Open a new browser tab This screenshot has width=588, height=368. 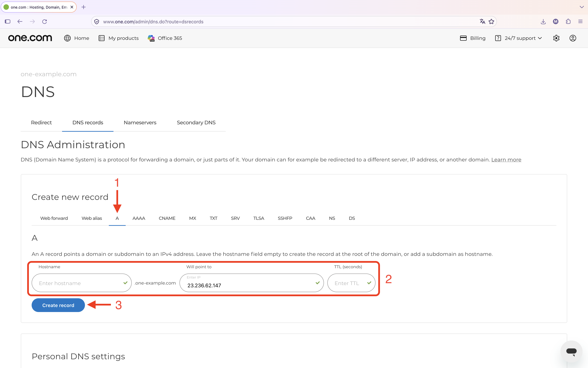click(x=84, y=7)
